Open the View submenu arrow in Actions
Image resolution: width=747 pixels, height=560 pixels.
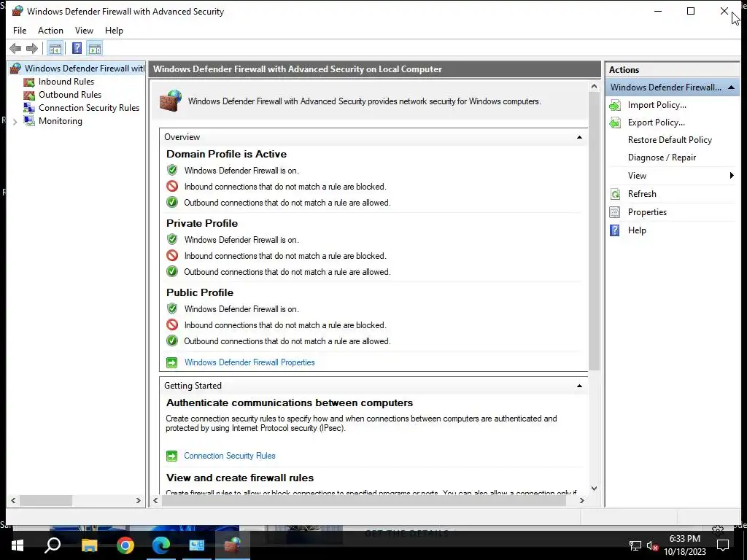coord(732,175)
